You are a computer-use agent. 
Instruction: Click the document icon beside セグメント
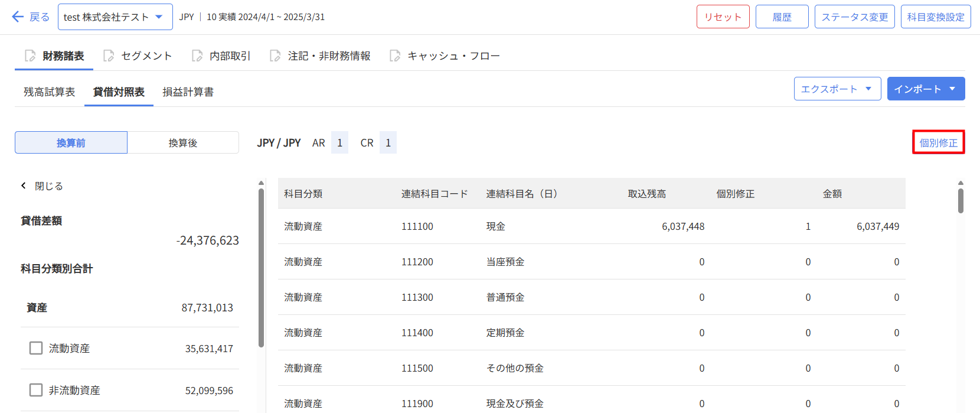pos(109,56)
